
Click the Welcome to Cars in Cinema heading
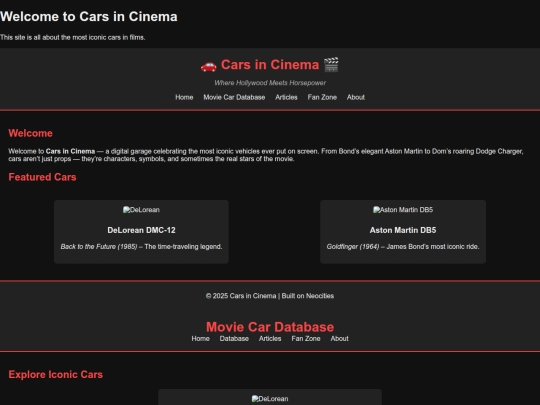pos(89,17)
